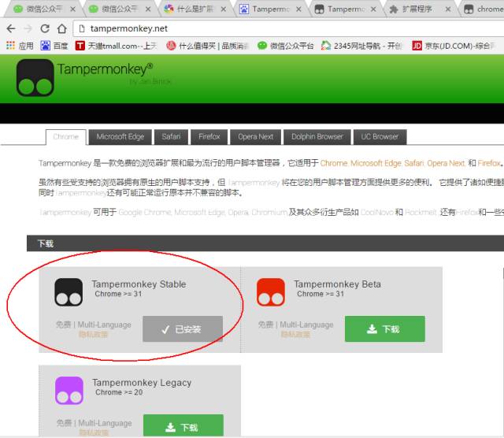Select the UC Browser tab

380,137
